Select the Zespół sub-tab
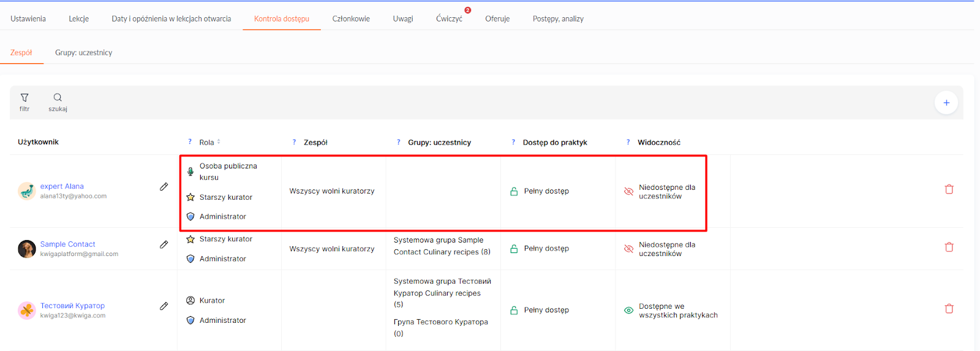Viewport: 980px width, 351px height. 21,53
